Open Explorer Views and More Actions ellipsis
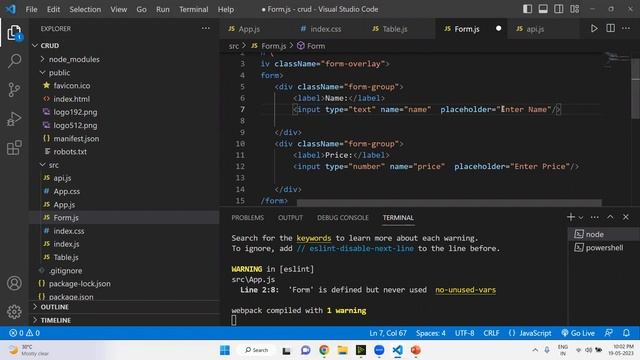 [206, 29]
